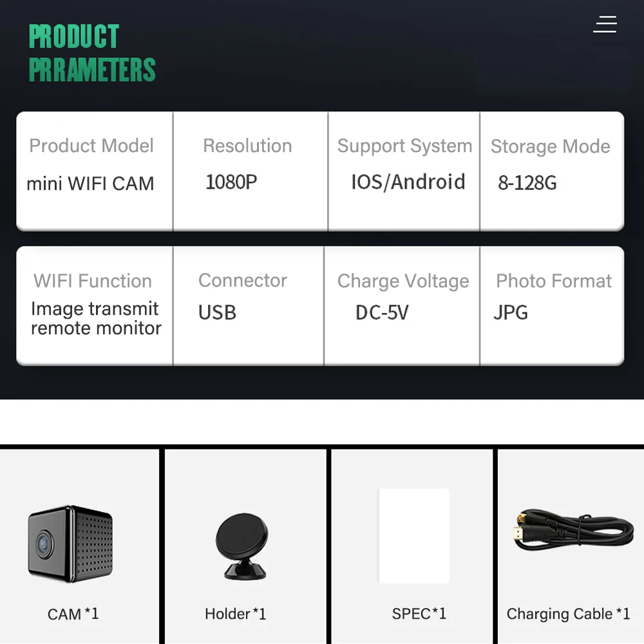Open the hamburger menu icon

tap(605, 24)
